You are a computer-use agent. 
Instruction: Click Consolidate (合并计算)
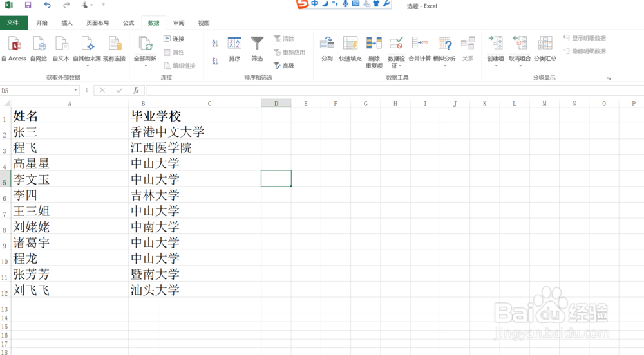coord(420,49)
